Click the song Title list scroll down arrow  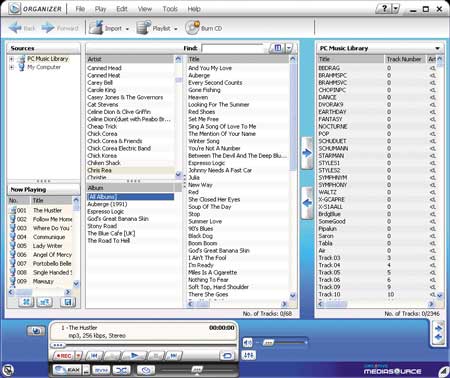(x=293, y=295)
